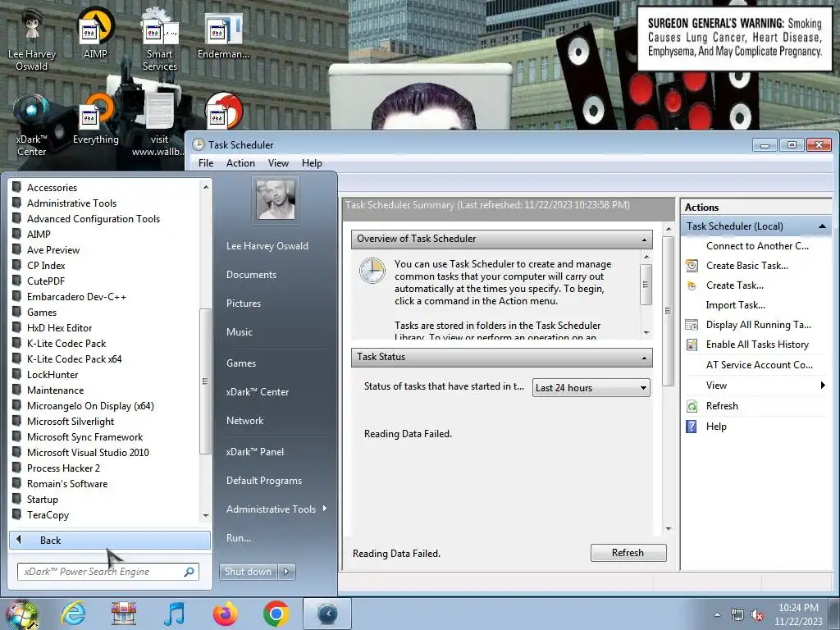This screenshot has height=630, width=840.
Task: Open the AIMP desktop shortcut
Action: pyautogui.click(x=95, y=33)
